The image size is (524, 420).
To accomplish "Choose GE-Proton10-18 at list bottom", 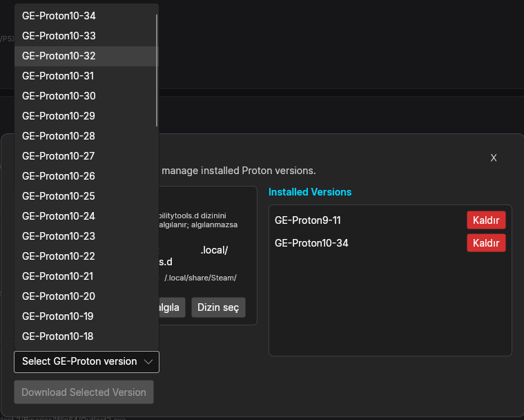I will tap(86, 336).
